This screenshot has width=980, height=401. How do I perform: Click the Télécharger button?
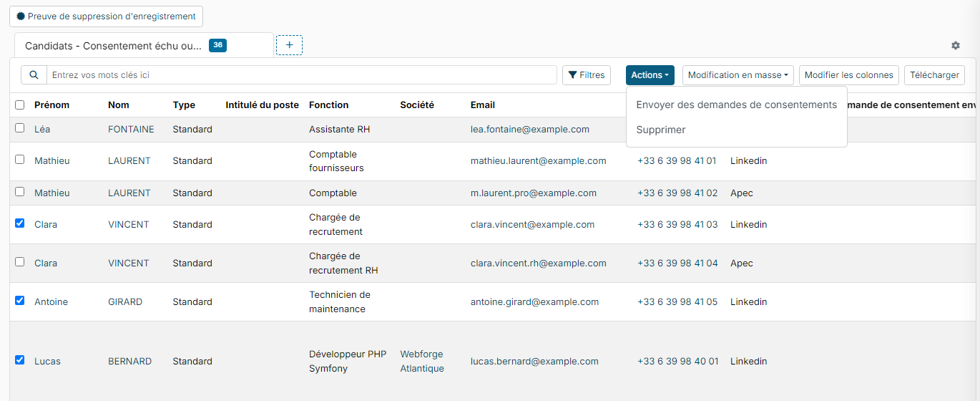(934, 75)
